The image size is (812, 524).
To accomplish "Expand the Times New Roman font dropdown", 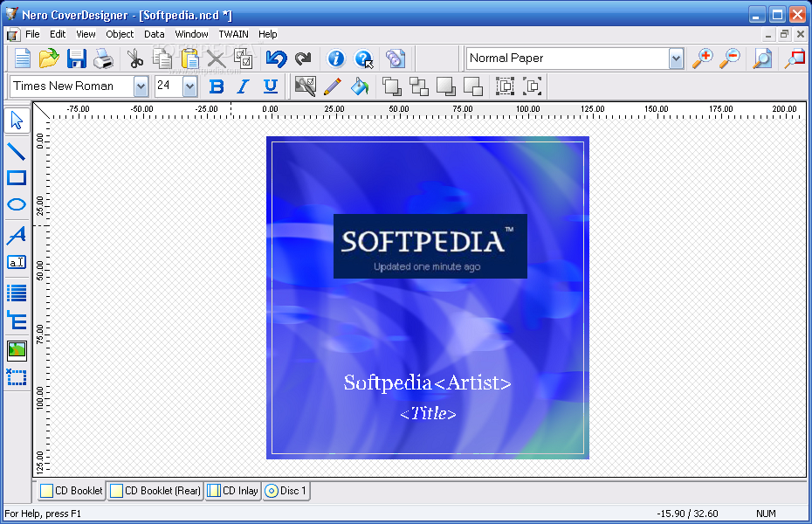I will coord(141,86).
